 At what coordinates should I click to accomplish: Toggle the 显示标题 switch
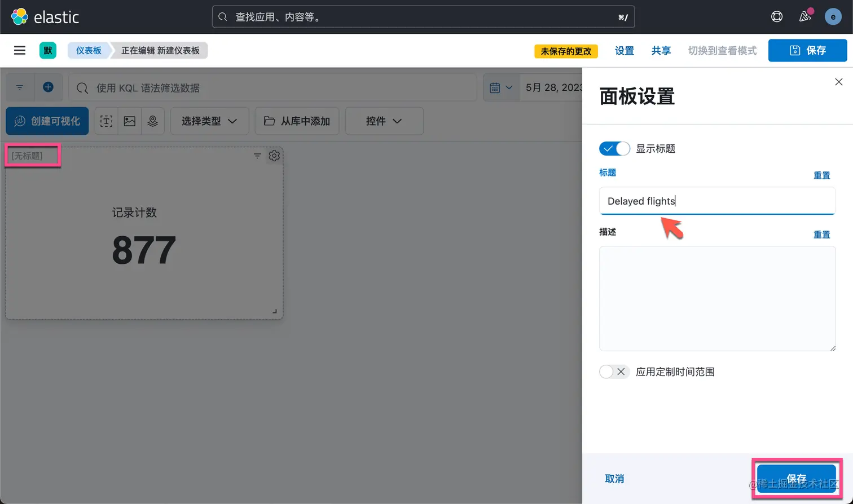coord(614,149)
